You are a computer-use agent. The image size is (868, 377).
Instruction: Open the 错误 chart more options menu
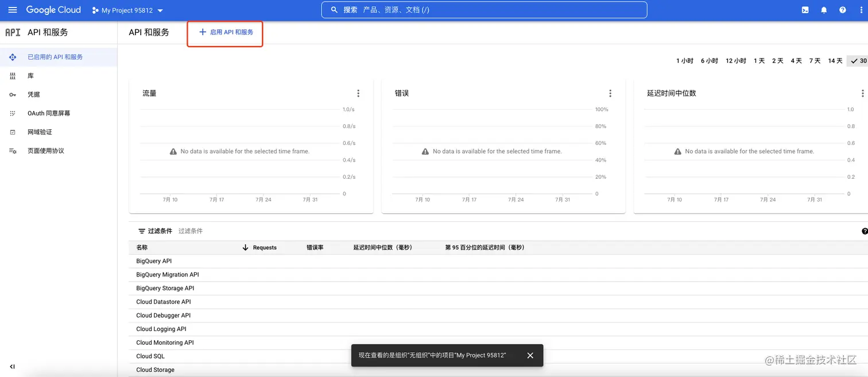coord(610,93)
